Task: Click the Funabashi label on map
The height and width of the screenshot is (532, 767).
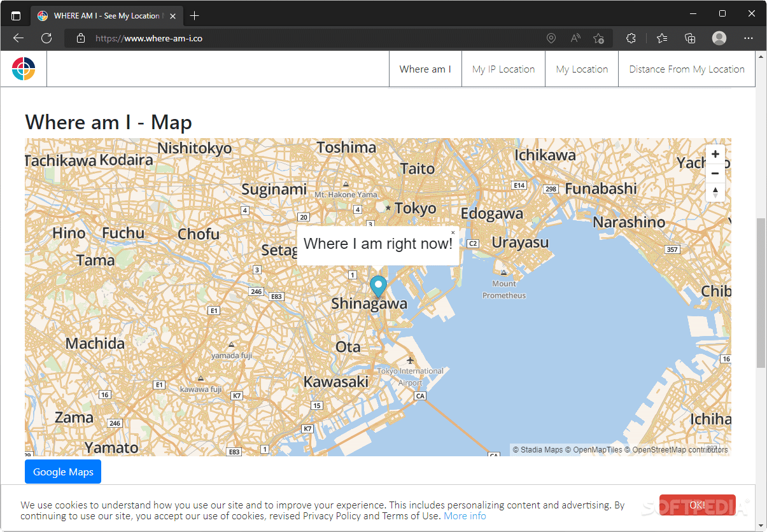Action: [x=601, y=188]
